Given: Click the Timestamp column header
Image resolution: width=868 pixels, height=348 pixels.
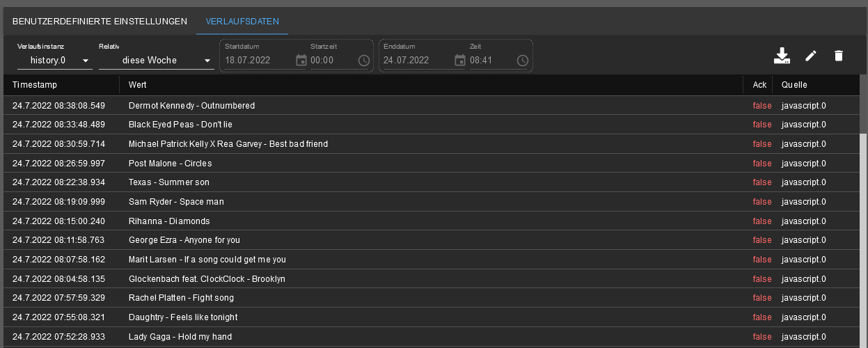Looking at the screenshot, I should [35, 85].
